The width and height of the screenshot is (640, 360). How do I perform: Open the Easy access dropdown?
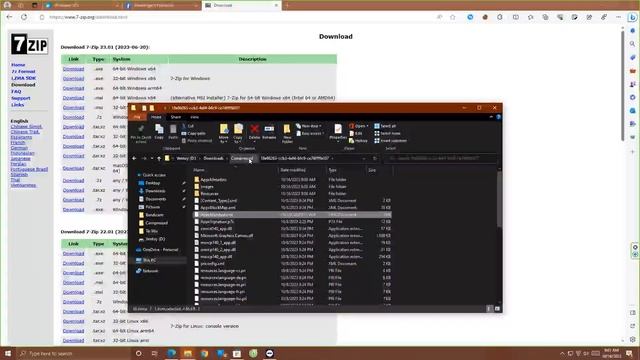point(311,133)
